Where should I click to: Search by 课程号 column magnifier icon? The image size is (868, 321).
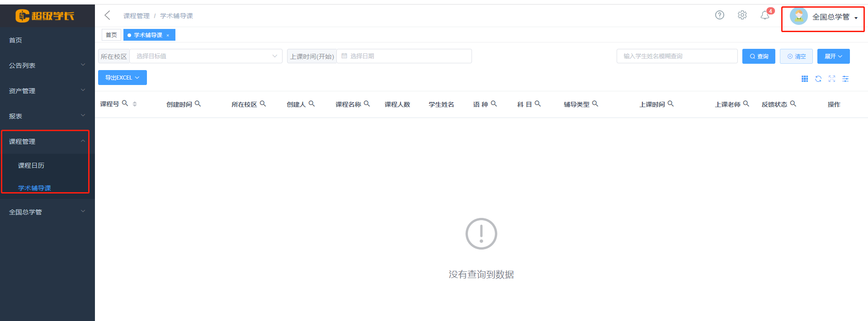tap(125, 104)
